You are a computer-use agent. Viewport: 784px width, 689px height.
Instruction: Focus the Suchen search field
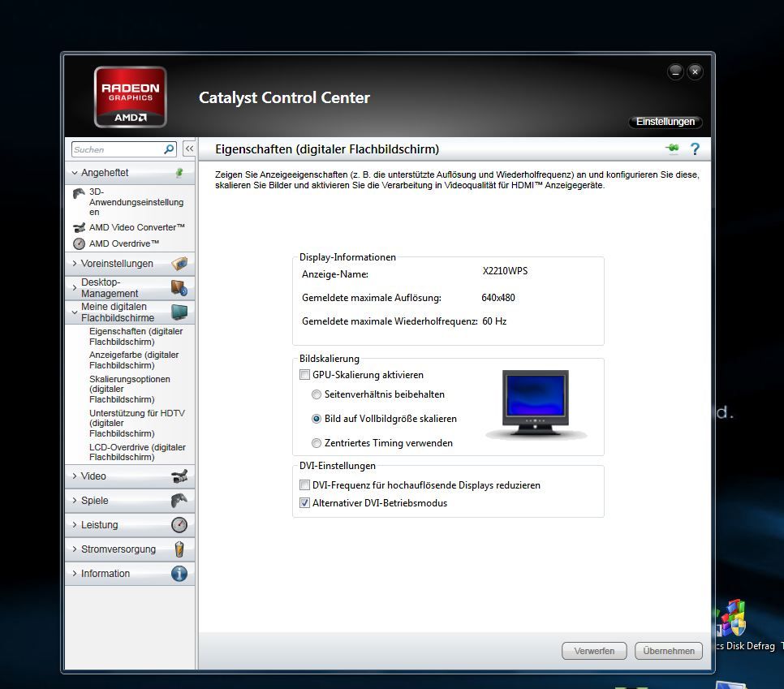[118, 149]
